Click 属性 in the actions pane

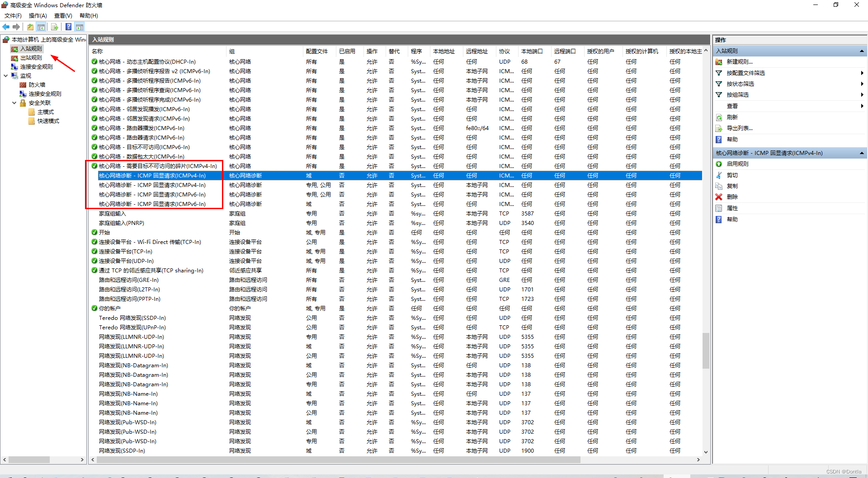(x=732, y=208)
